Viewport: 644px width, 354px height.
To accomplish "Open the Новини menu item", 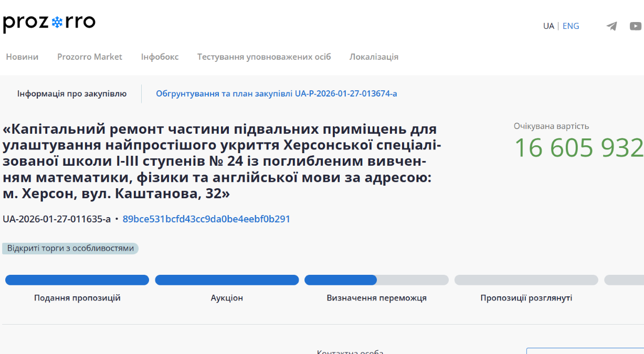I will [22, 57].
